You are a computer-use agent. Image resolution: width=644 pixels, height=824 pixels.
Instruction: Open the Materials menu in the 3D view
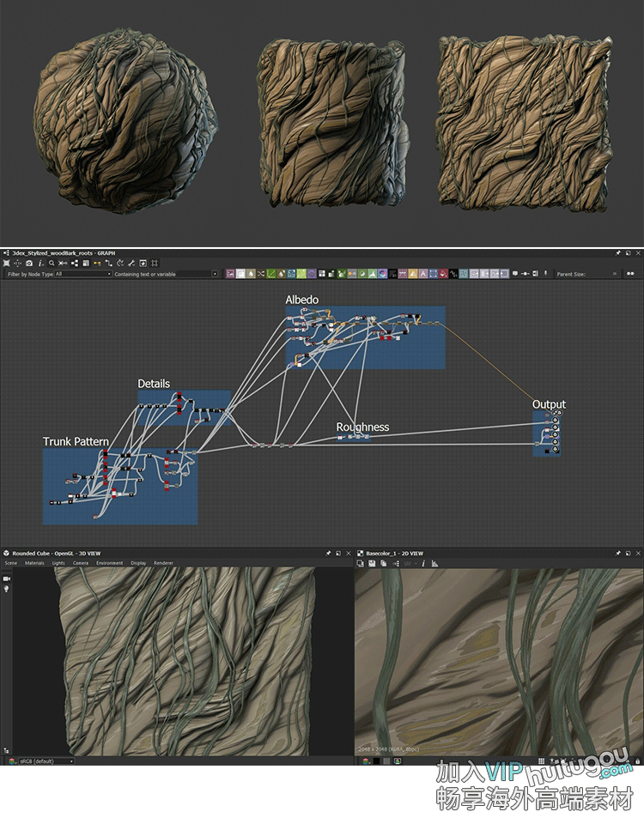click(x=34, y=563)
